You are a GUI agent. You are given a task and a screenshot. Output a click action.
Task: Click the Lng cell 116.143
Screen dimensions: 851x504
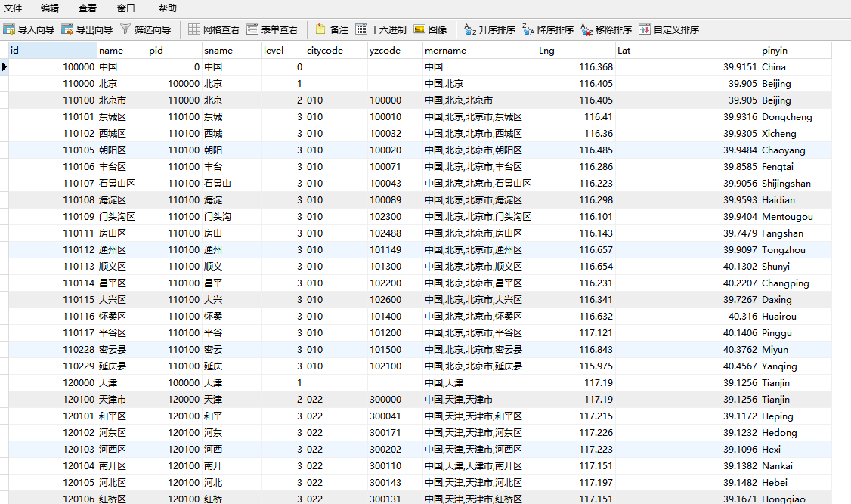(577, 233)
